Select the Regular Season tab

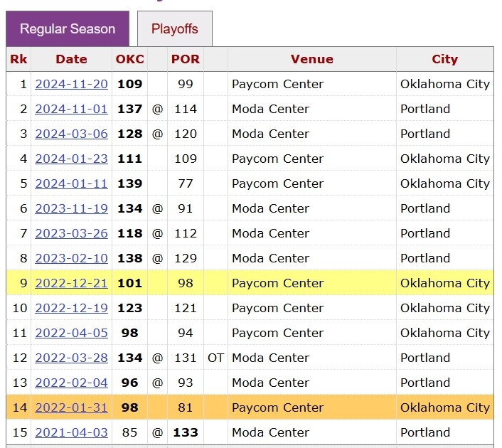68,29
